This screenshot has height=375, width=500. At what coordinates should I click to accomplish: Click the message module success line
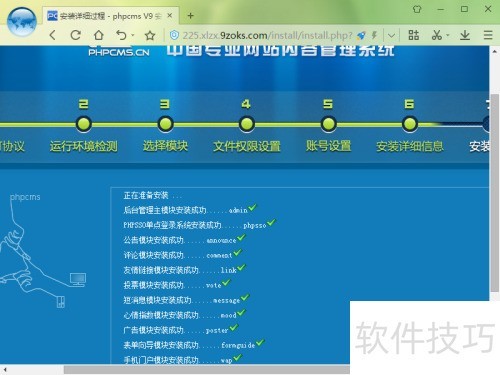(x=186, y=300)
